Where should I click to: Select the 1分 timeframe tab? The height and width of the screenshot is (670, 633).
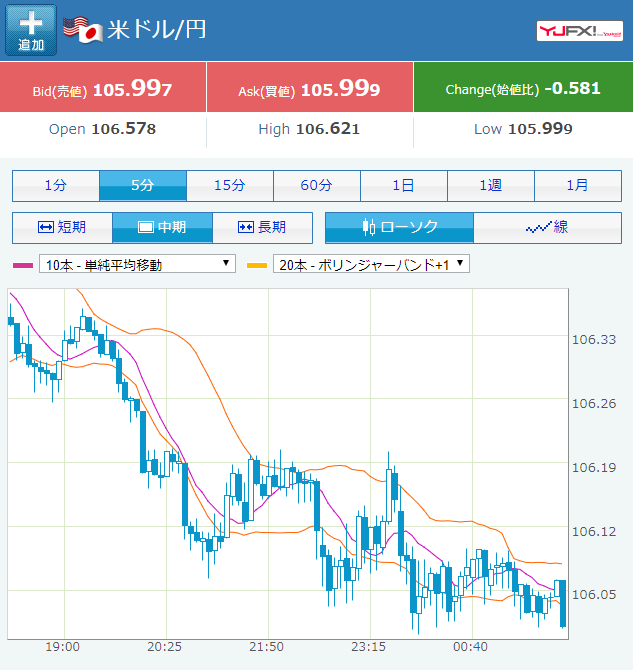click(x=56, y=185)
